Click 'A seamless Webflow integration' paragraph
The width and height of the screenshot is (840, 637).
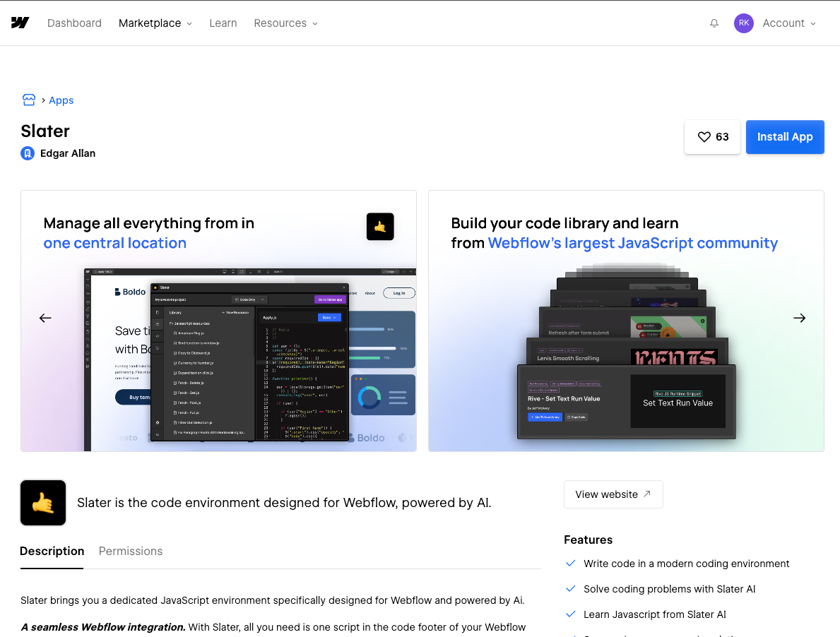273,627
